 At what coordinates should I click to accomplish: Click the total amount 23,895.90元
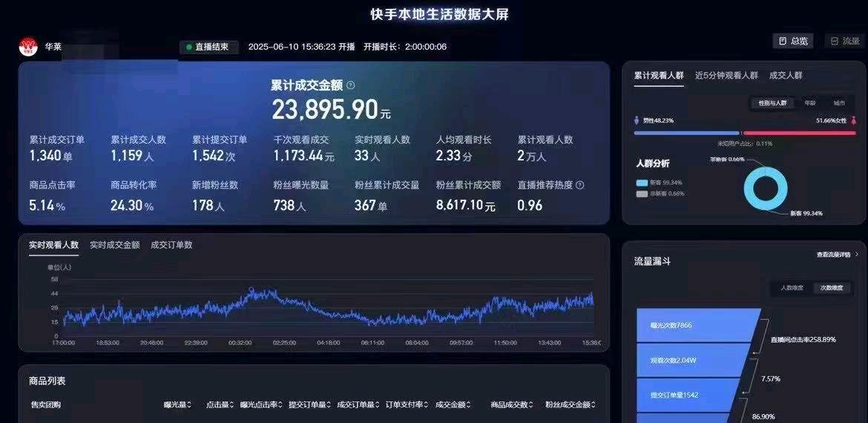coord(331,109)
